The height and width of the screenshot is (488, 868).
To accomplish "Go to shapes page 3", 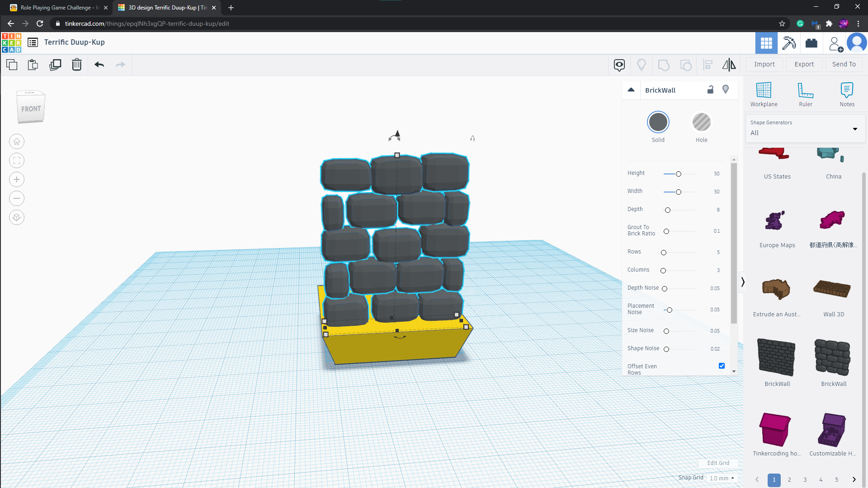I will 805,480.
